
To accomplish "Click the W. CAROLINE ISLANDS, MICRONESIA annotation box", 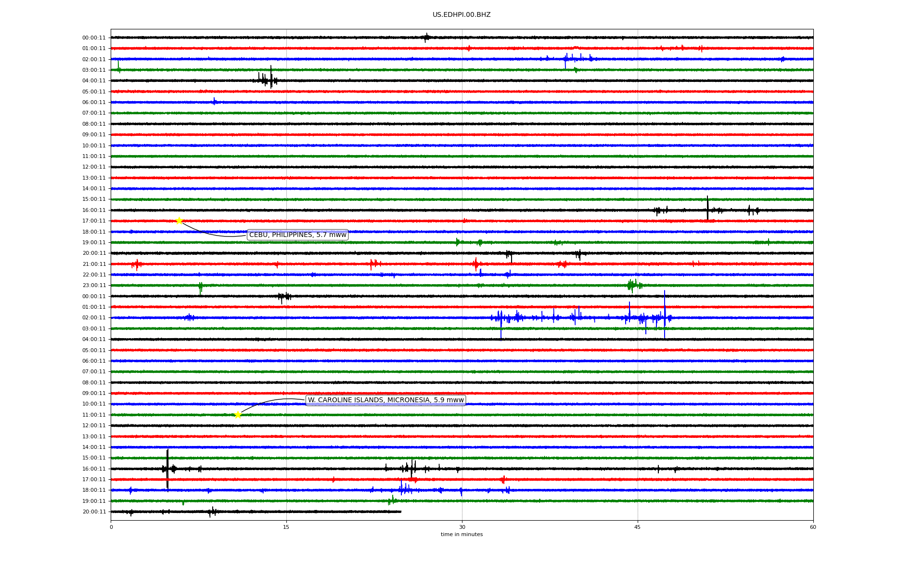I will (x=385, y=400).
